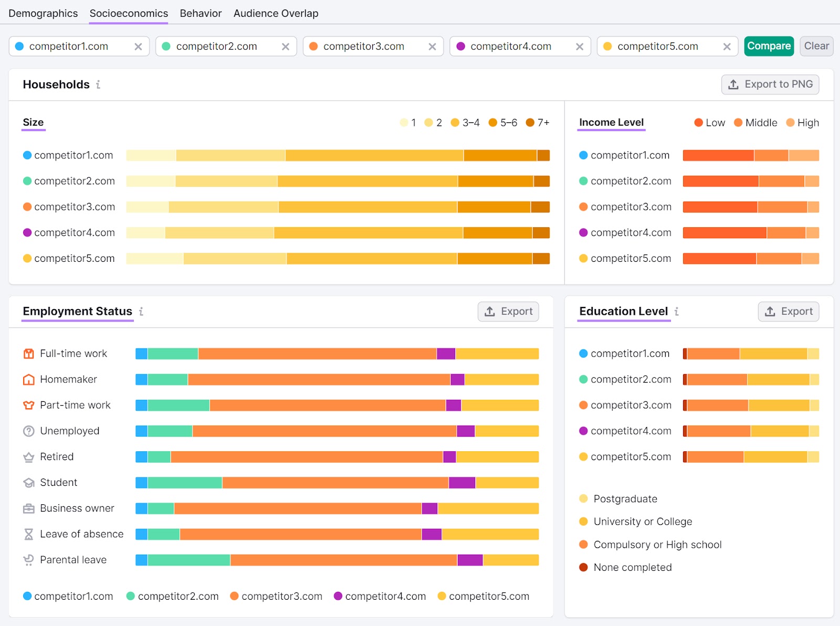Remove the competitor4.com filter chip

[x=580, y=46]
